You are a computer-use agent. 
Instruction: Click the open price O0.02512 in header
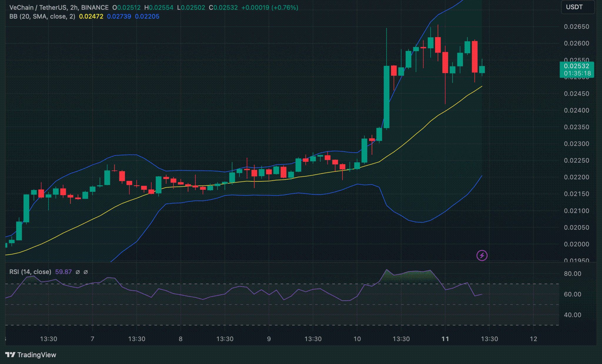coord(126,8)
